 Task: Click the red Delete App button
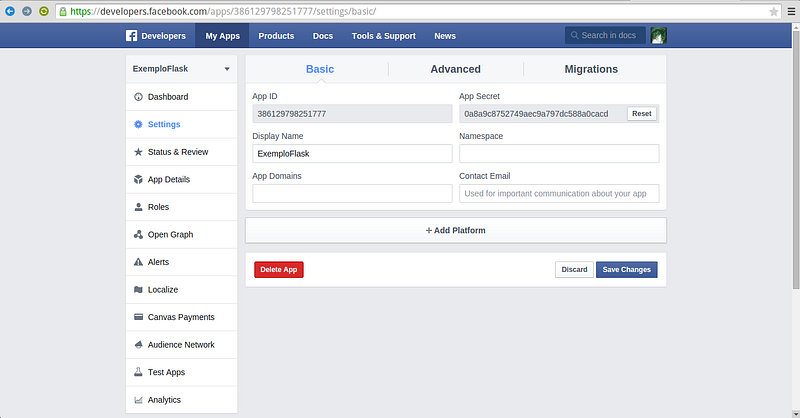279,269
